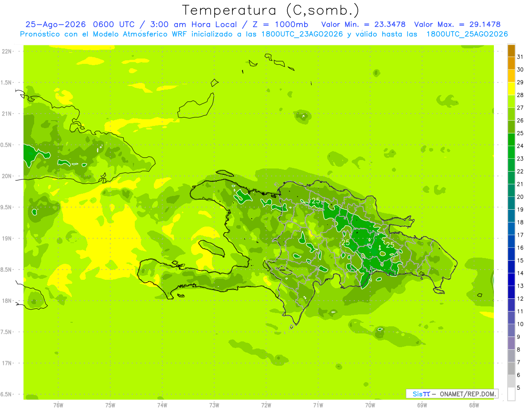The image size is (532, 411).
Task: Click the '18N' latitude label
Action: pyautogui.click(x=7, y=301)
